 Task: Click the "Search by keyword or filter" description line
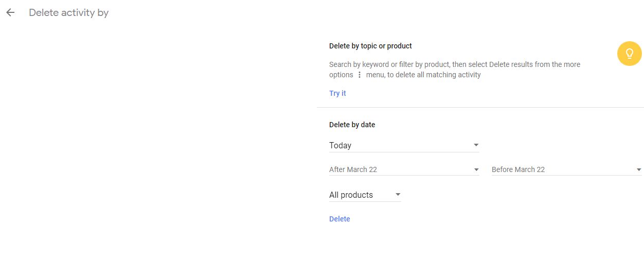click(x=454, y=64)
